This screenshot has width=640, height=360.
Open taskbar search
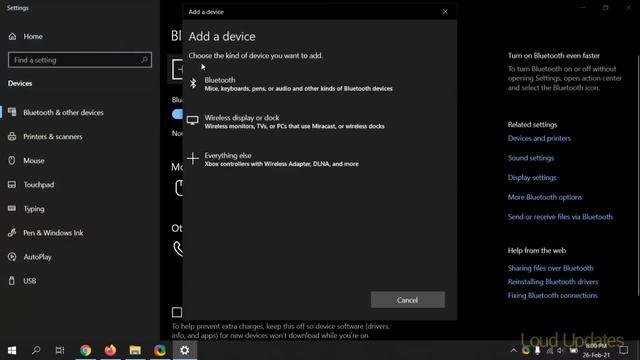(x=36, y=350)
